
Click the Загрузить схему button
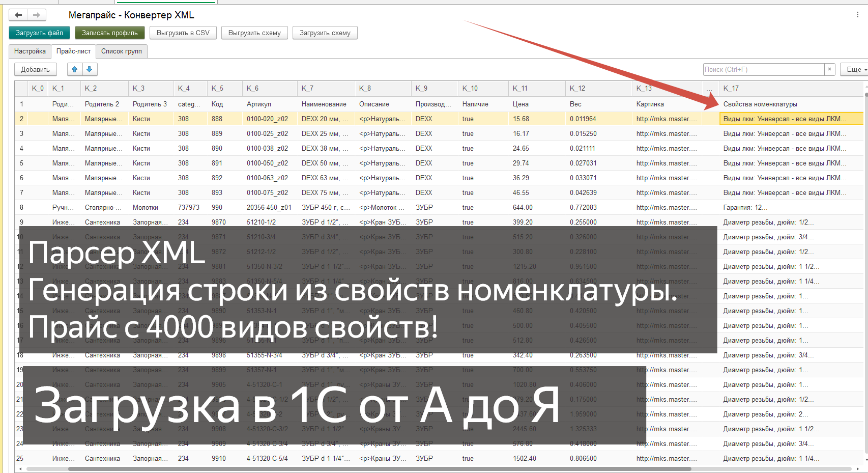[325, 33]
